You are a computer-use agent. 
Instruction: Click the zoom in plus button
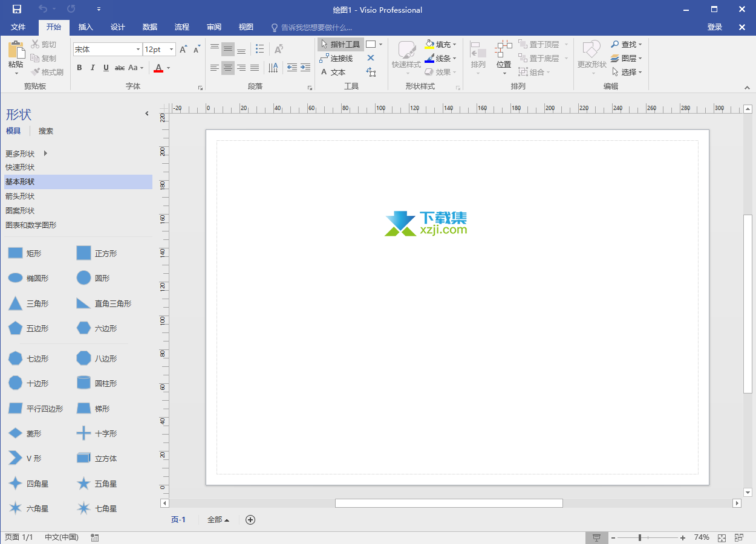tap(683, 537)
